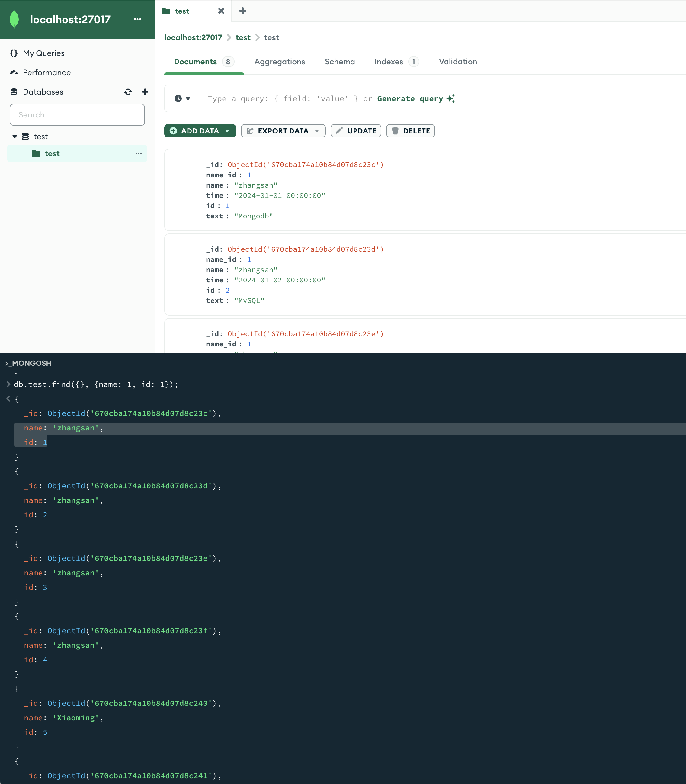Close the test workspace tab
686x784 pixels.
(x=221, y=11)
